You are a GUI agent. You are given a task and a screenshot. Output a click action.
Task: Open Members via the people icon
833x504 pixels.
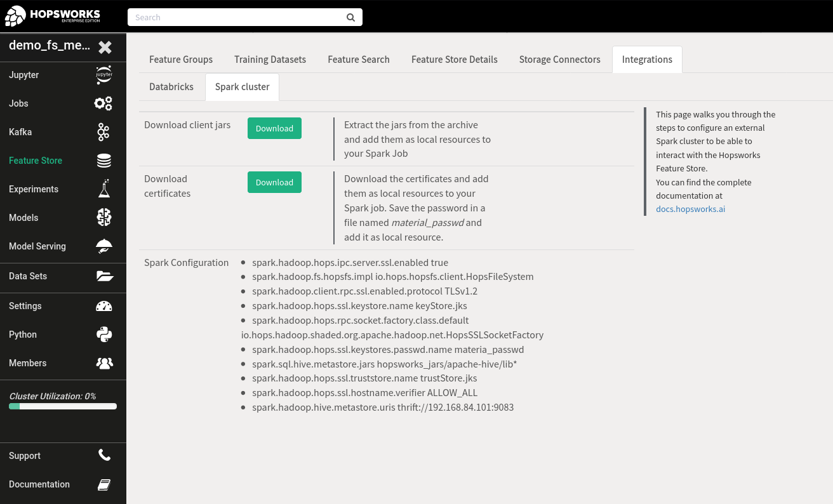(103, 362)
